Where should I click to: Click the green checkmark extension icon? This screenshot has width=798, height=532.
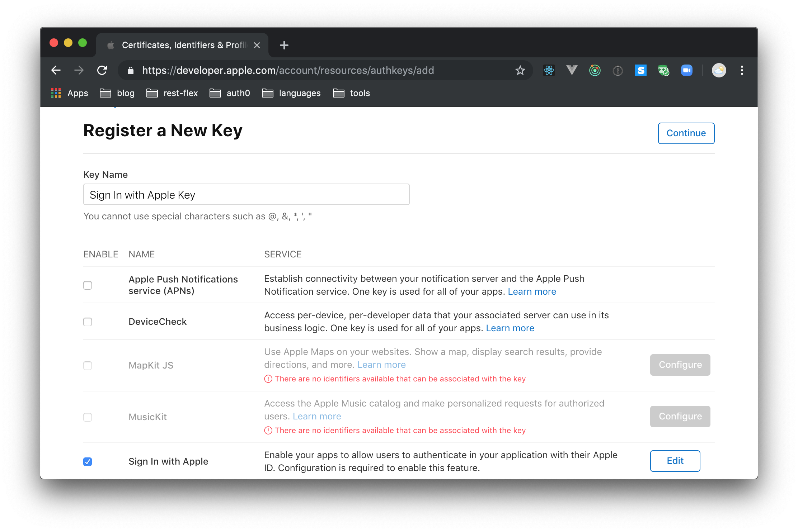click(x=664, y=70)
